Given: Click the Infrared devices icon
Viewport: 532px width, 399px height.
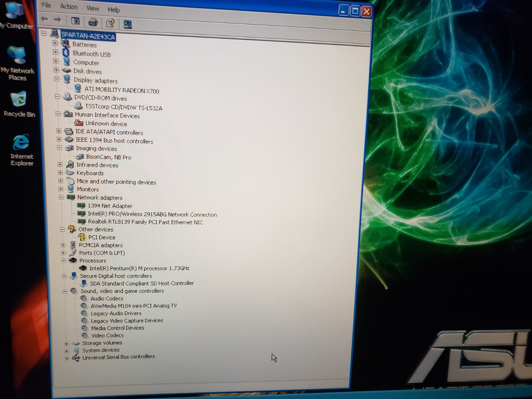Looking at the screenshot, I should pos(70,164).
